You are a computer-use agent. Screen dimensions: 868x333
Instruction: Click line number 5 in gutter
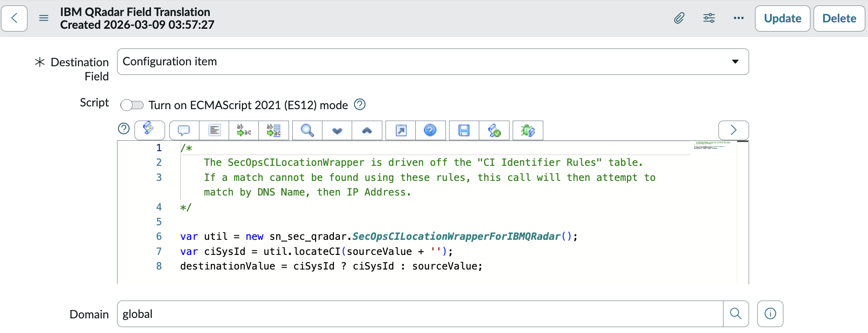pyautogui.click(x=159, y=222)
